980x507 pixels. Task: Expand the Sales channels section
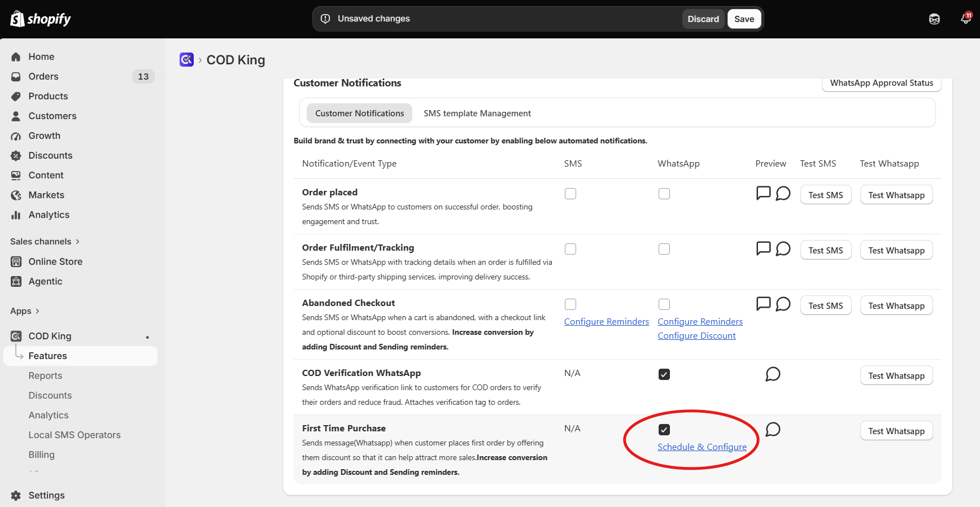(x=45, y=242)
